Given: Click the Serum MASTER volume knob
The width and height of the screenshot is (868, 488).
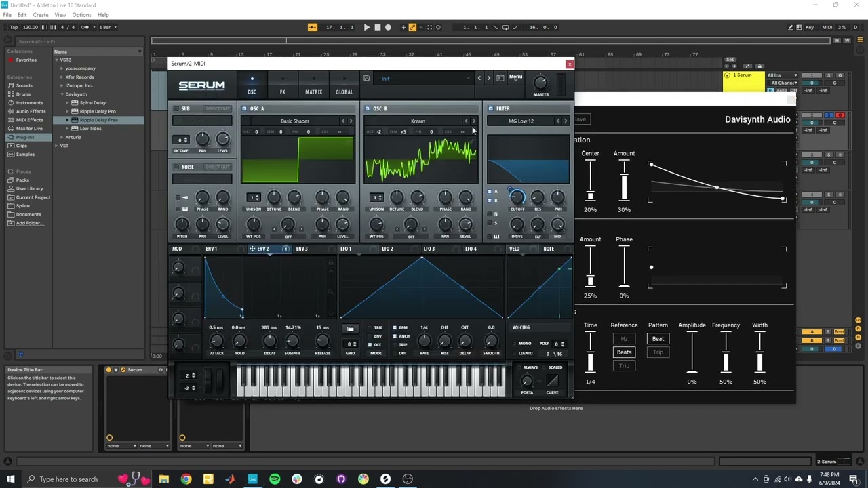Looking at the screenshot, I should [540, 83].
